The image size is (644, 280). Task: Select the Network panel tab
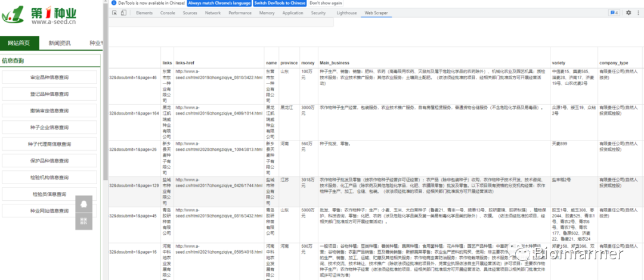pos(212,13)
